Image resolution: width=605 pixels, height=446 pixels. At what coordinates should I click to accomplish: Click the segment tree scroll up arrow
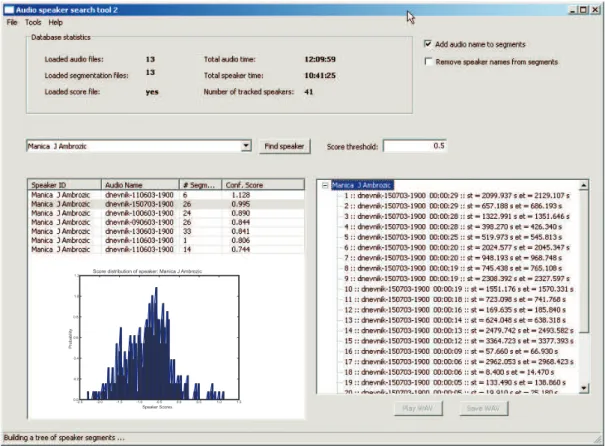point(584,185)
